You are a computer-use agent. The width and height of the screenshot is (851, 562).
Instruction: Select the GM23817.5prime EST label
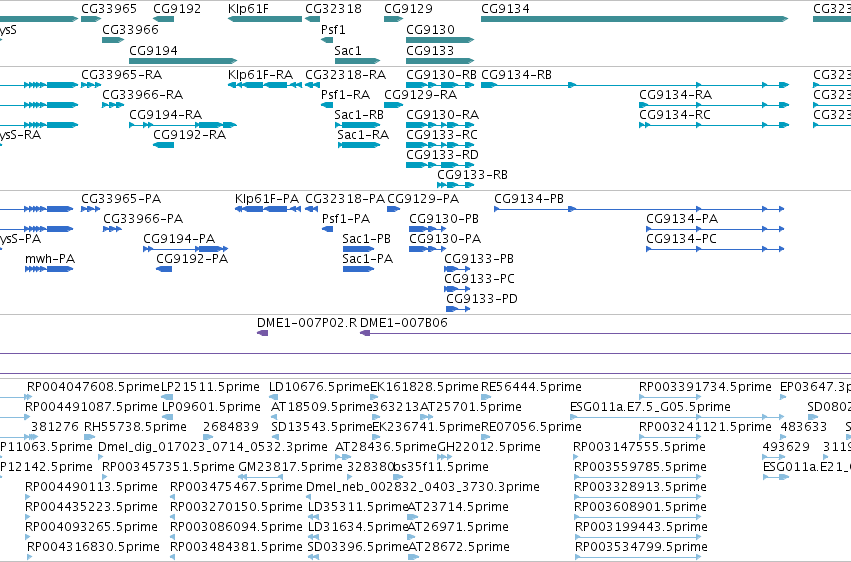(290, 467)
